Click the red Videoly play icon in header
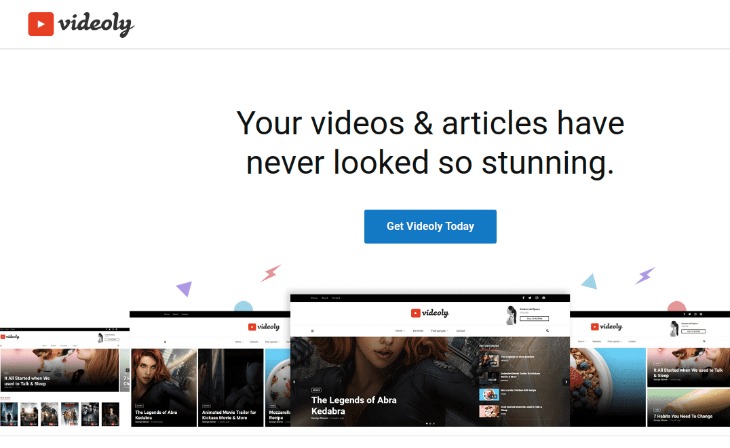This screenshot has width=730, height=448. (x=41, y=24)
